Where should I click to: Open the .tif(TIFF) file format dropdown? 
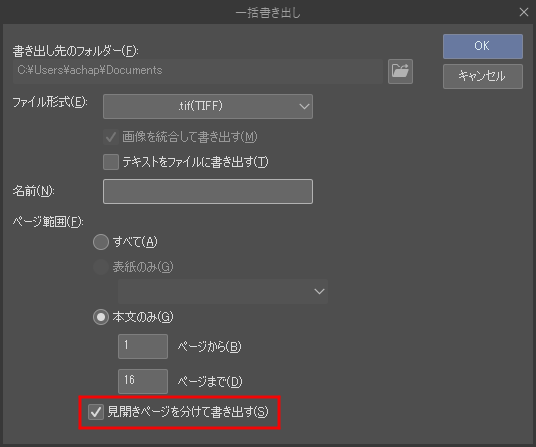(208, 106)
